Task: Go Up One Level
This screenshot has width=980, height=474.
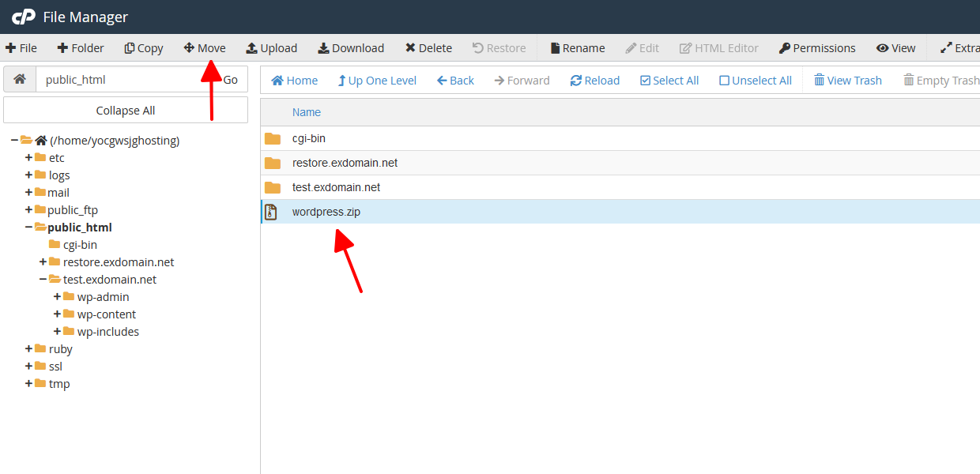Action: click(376, 81)
